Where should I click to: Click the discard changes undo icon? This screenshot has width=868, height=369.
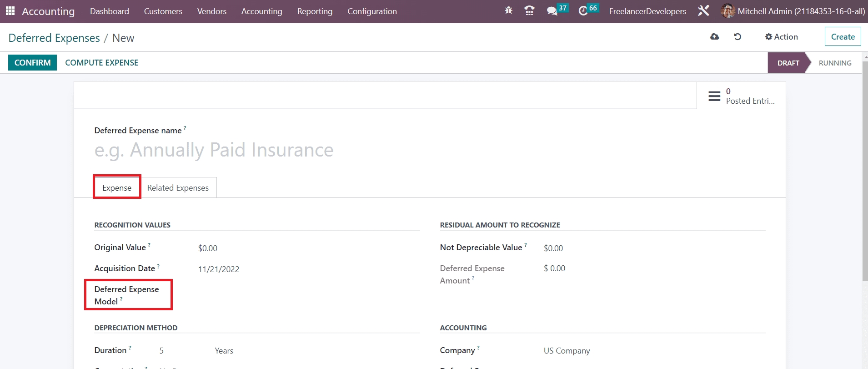(738, 37)
